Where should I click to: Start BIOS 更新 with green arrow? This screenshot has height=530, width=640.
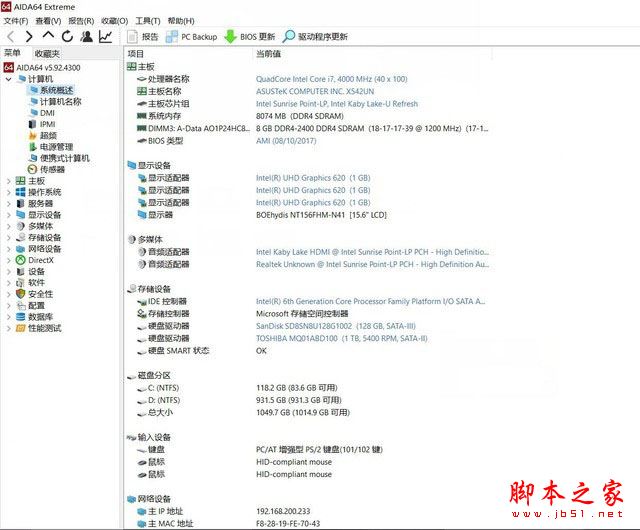coord(249,37)
